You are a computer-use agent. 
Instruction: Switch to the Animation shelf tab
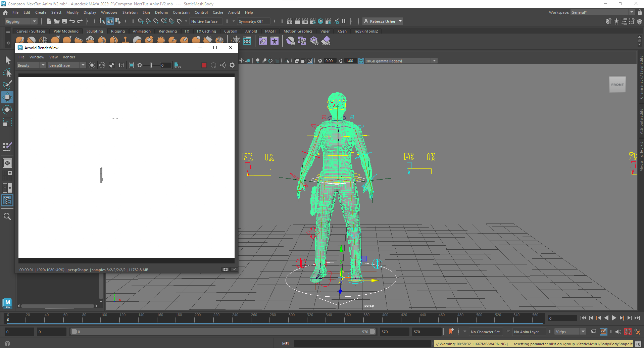[142, 31]
